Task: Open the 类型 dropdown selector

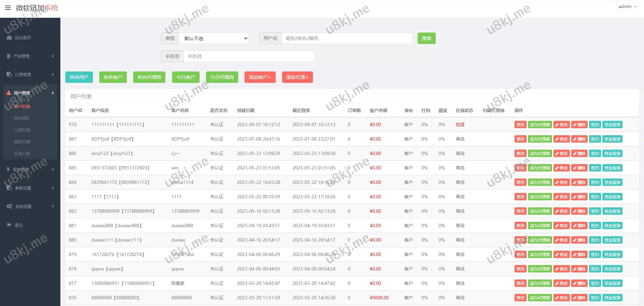Action: [214, 38]
